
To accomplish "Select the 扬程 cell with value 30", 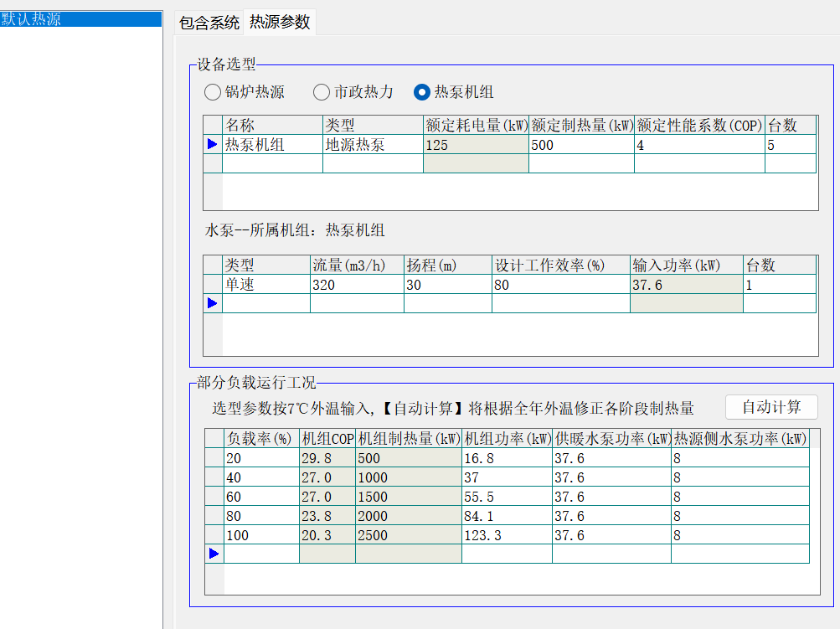I will [446, 285].
